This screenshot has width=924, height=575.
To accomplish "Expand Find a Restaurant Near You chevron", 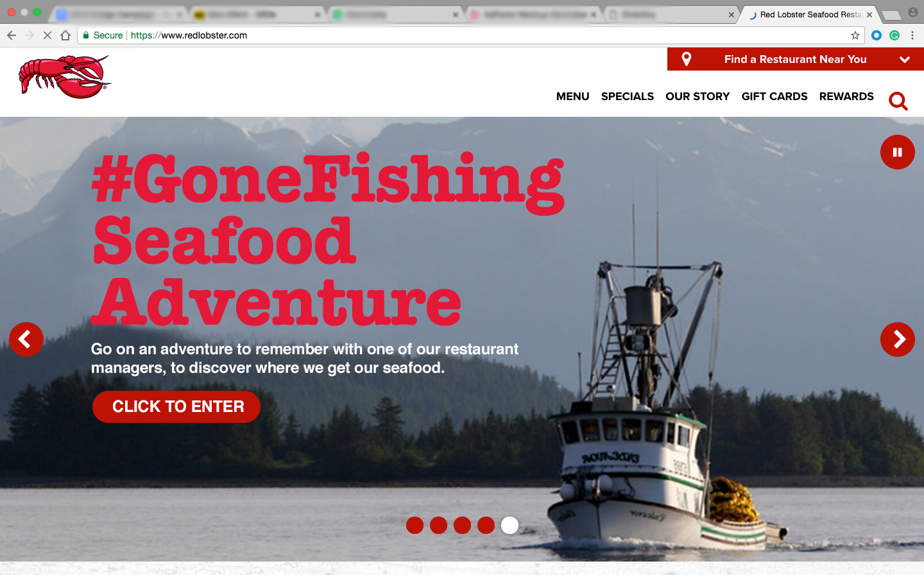I will 905,60.
